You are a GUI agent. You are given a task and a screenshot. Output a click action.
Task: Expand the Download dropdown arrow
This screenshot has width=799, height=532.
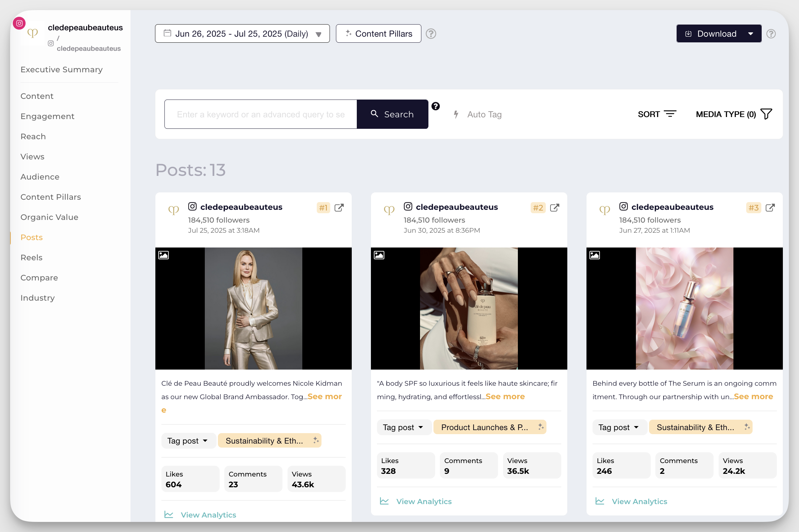(x=751, y=34)
